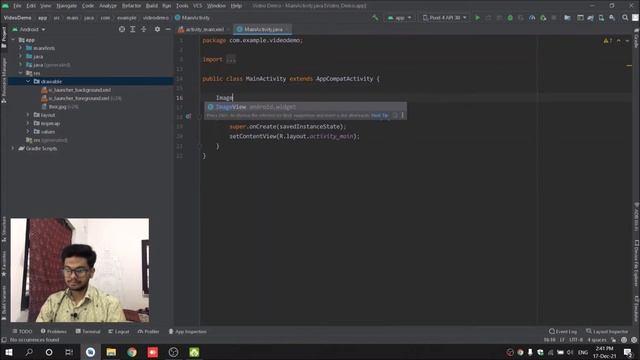Screen dimensions: 640x360
Task: Select ImageView completion suggestion
Action: [305, 107]
